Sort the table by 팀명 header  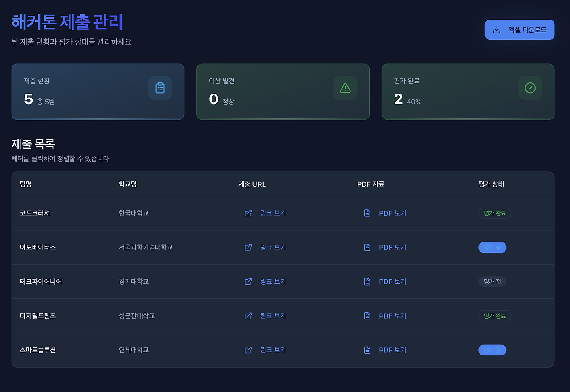25,184
